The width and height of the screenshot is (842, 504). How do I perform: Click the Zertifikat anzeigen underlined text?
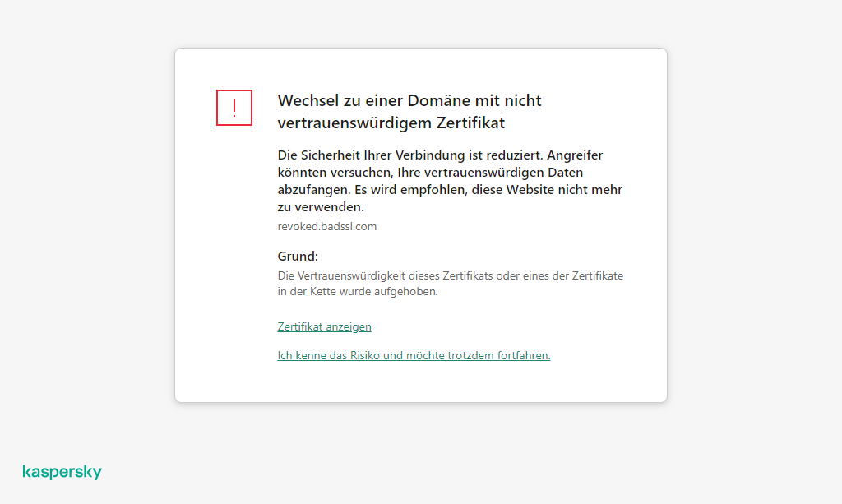pos(324,326)
